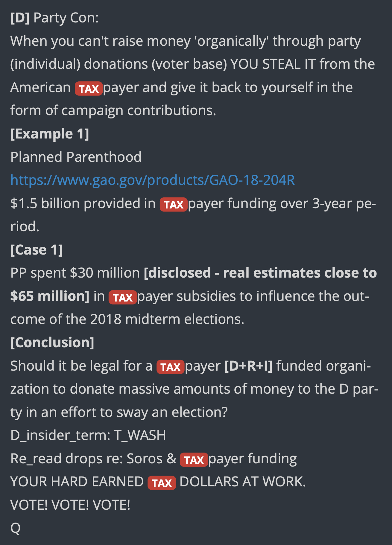
Task: Click the "D_insider_term: T_WASH" line
Action: click(88, 435)
